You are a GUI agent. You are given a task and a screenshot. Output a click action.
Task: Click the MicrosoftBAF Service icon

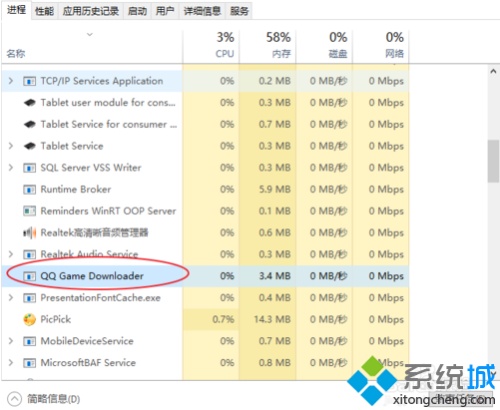click(29, 363)
